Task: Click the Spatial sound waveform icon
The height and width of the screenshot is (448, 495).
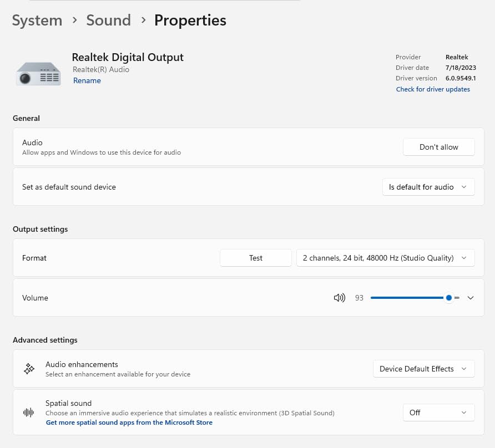Action: 29,413
